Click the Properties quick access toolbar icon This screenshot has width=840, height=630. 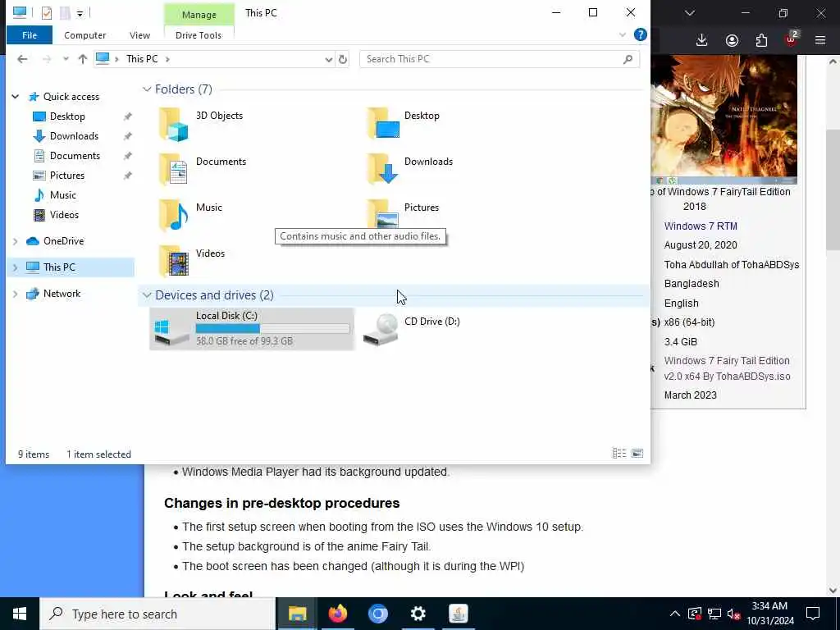coord(47,12)
